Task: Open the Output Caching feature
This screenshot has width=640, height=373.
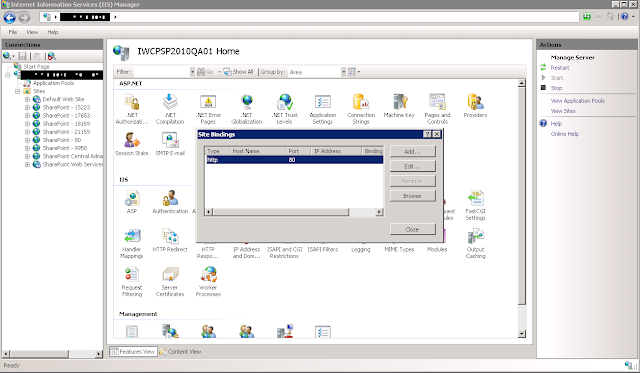Action: click(x=475, y=244)
